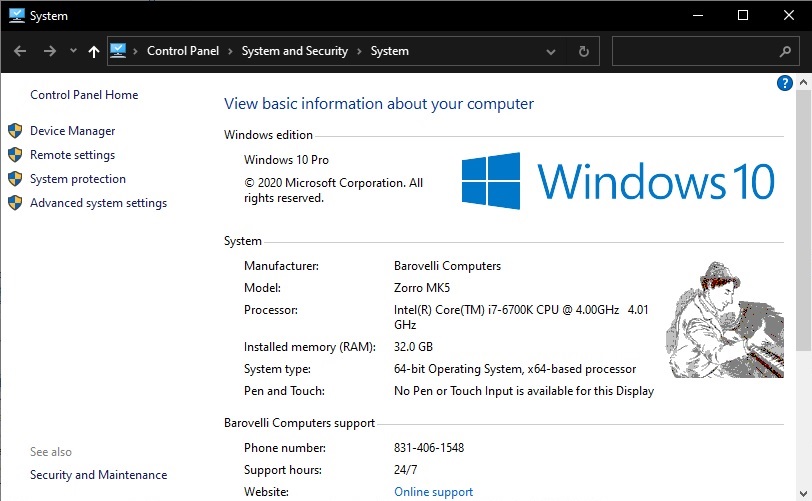This screenshot has height=501, width=812.
Task: Select System breadcrumb in address bar
Action: point(389,51)
